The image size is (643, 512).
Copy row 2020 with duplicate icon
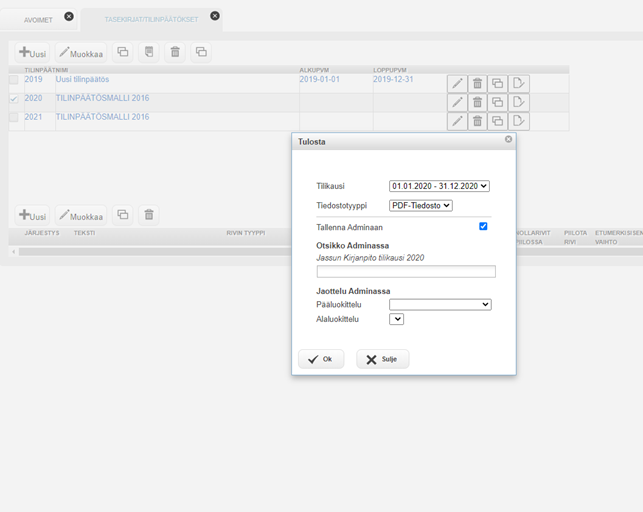[x=497, y=102]
